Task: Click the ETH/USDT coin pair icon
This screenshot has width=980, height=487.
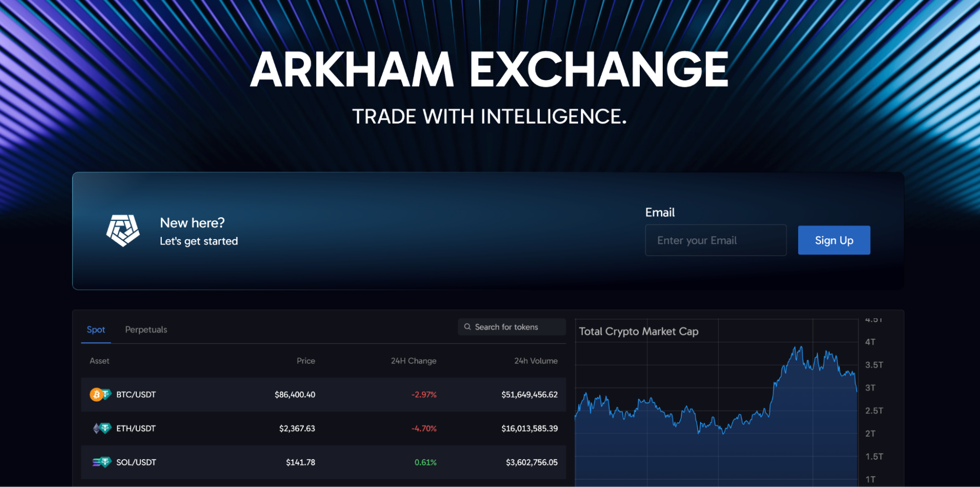Action: pos(102,428)
